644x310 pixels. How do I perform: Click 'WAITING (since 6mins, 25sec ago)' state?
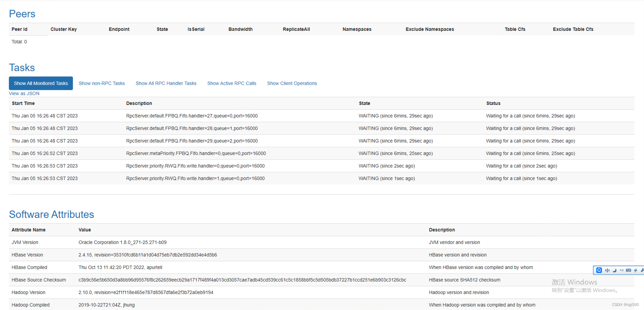coord(396,153)
